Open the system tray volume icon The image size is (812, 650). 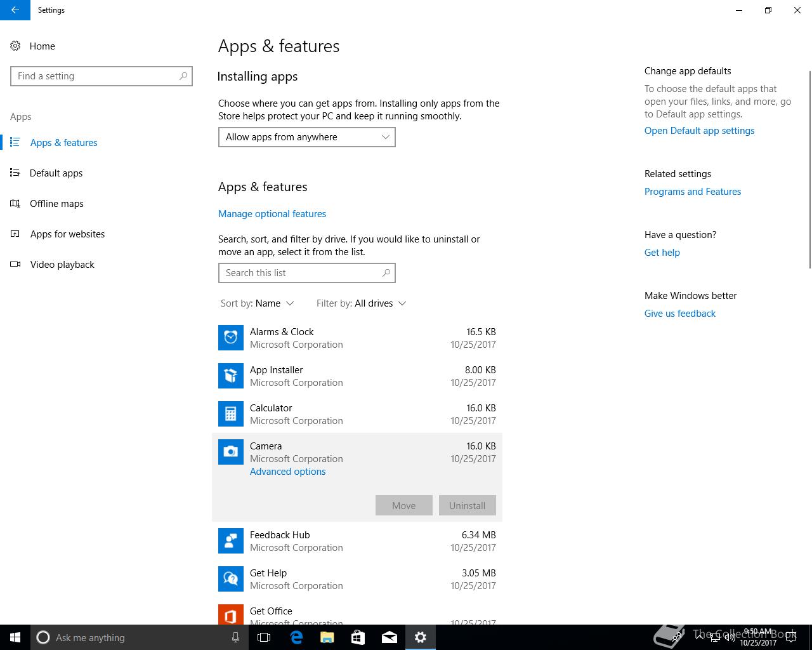730,637
